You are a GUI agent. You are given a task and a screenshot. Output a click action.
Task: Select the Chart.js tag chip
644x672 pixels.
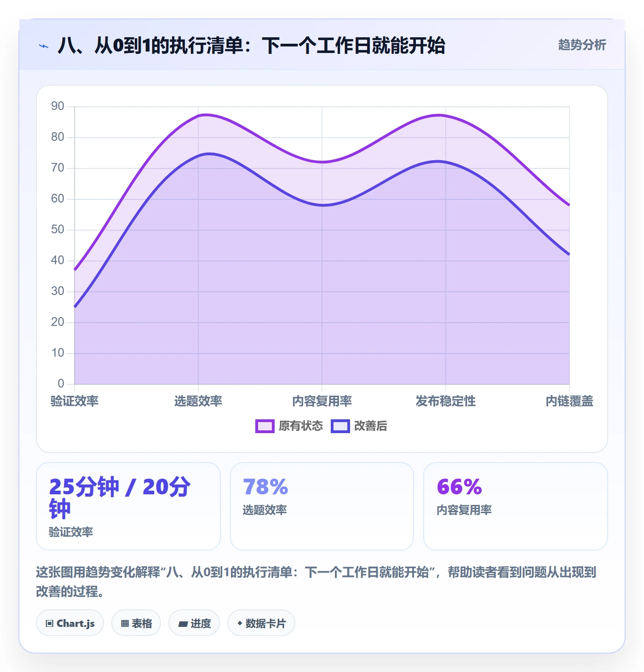(x=70, y=623)
